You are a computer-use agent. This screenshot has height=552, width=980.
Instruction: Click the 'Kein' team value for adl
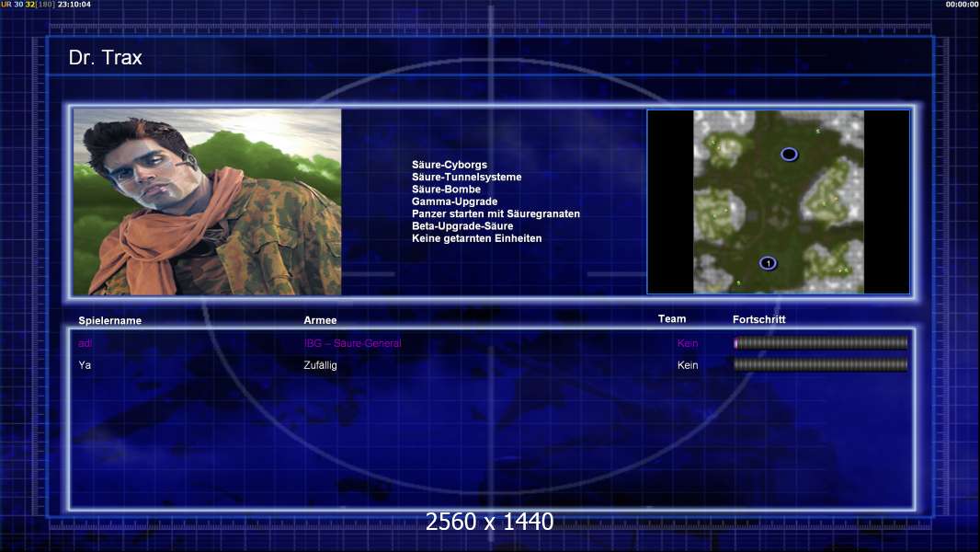(688, 343)
